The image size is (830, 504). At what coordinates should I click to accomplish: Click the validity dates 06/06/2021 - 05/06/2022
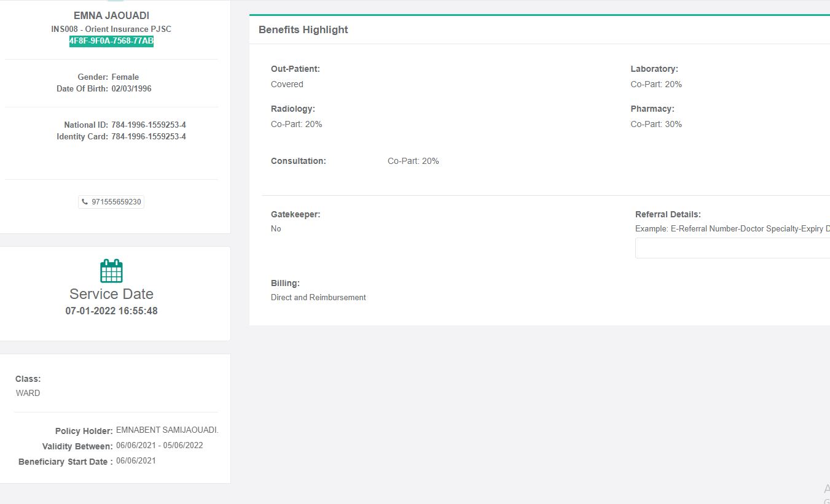click(159, 445)
